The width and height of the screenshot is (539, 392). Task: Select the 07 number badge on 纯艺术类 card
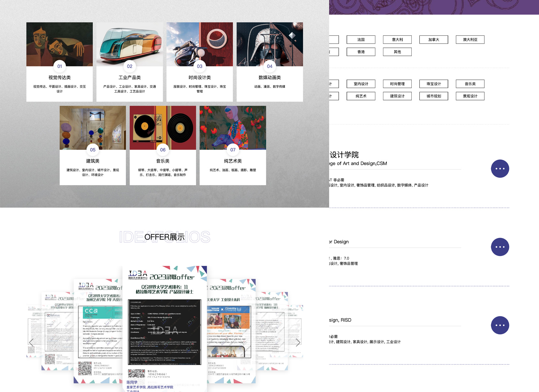(x=233, y=150)
